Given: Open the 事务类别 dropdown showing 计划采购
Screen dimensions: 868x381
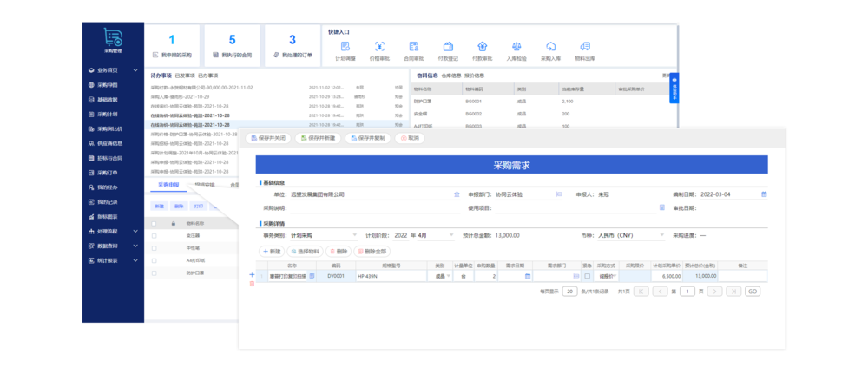Looking at the screenshot, I should pyautogui.click(x=324, y=235).
